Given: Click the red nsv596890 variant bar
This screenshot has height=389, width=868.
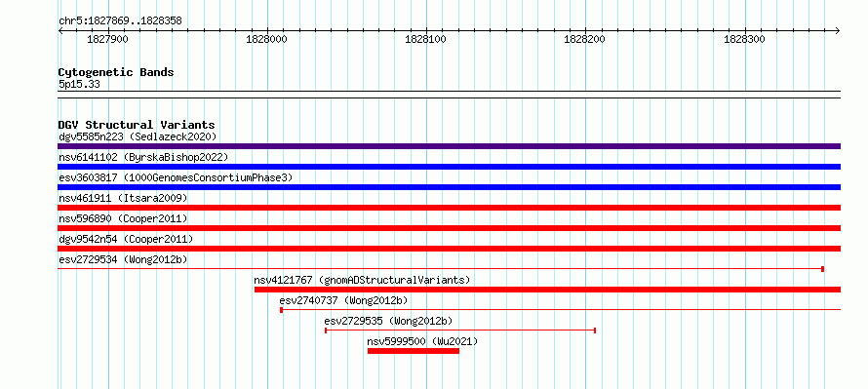Looking at the screenshot, I should tap(449, 228).
